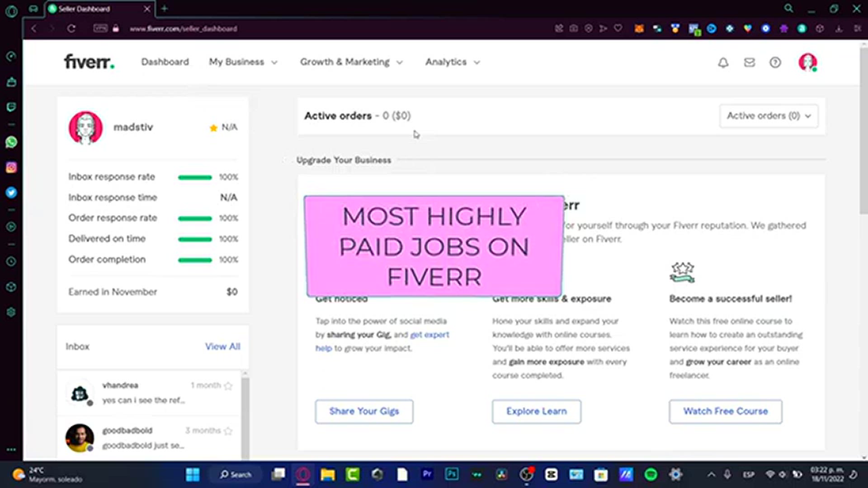Click the browser address bar URL
Viewport: 868px width, 488px height.
pyautogui.click(x=183, y=28)
